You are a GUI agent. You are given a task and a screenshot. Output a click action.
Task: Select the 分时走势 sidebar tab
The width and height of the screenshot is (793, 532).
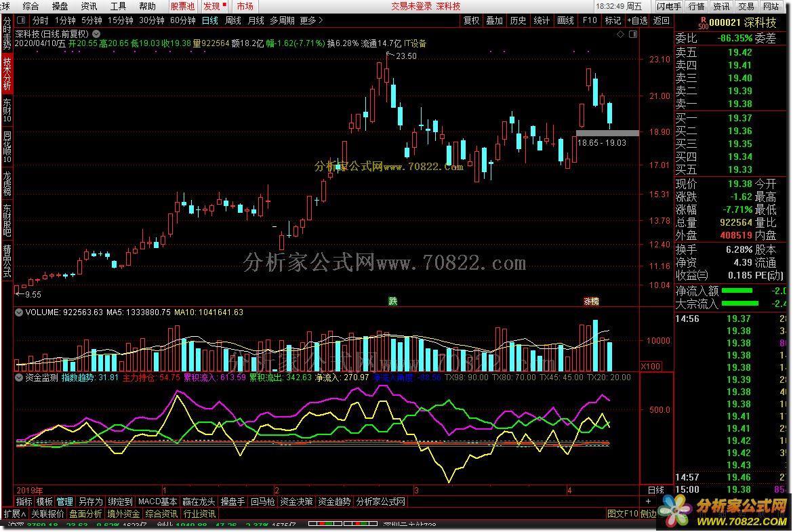click(x=7, y=33)
